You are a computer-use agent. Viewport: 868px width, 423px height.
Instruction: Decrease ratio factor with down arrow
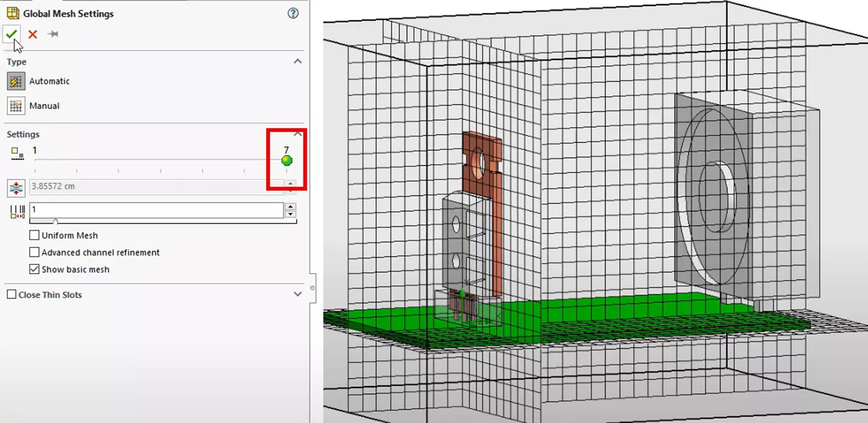(291, 214)
